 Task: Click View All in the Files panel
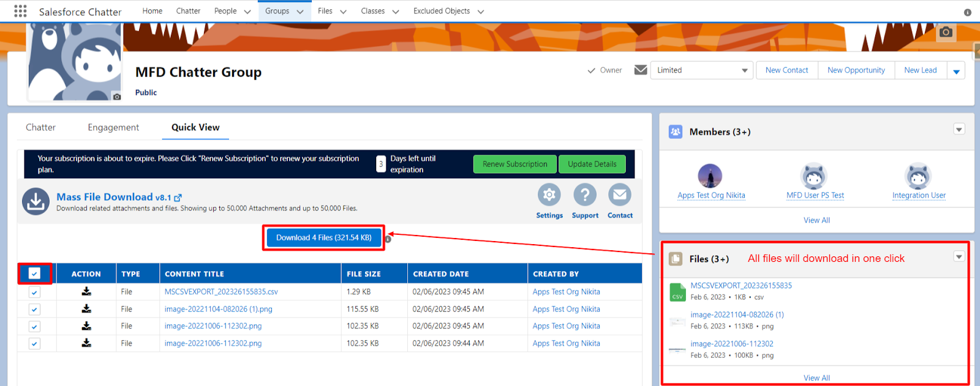click(816, 378)
